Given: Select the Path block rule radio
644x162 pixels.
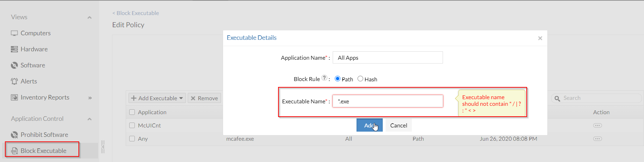Looking at the screenshot, I should (x=338, y=79).
